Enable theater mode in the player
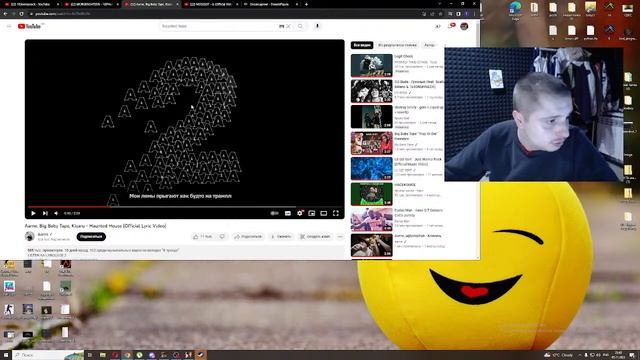 324,213
